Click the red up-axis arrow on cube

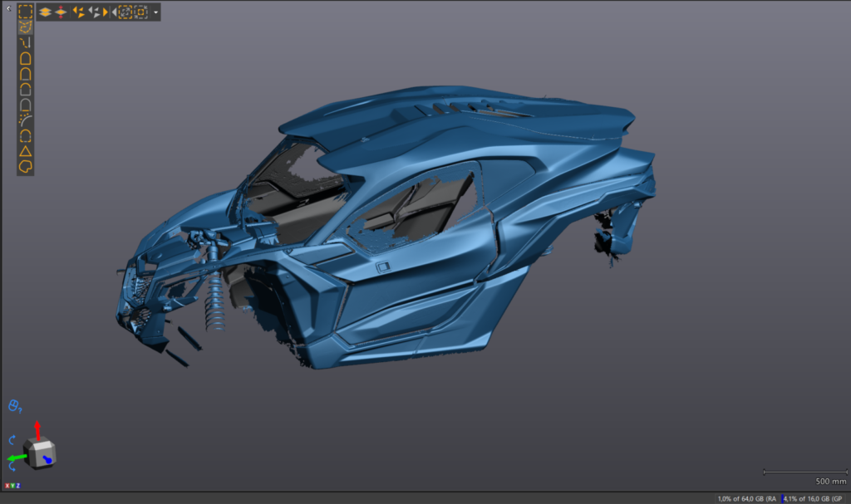click(37, 428)
